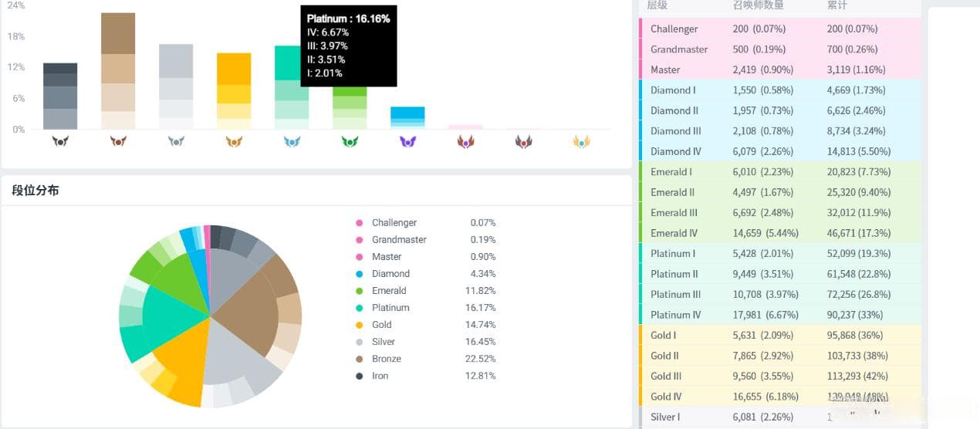The image size is (980, 429).
Task: Click the Silver rank emblem under the bar chart
Action: tap(176, 141)
